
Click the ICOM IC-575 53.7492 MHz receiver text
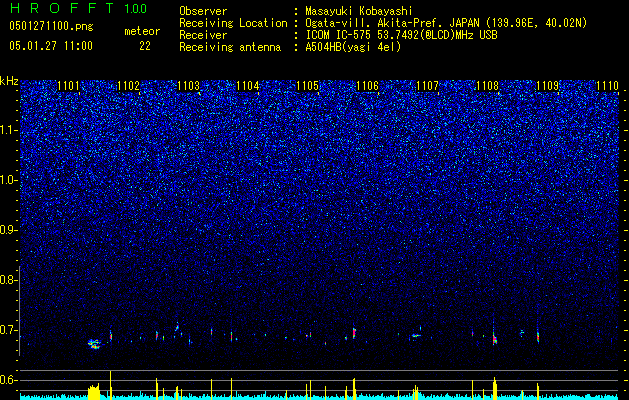pyautogui.click(x=401, y=35)
